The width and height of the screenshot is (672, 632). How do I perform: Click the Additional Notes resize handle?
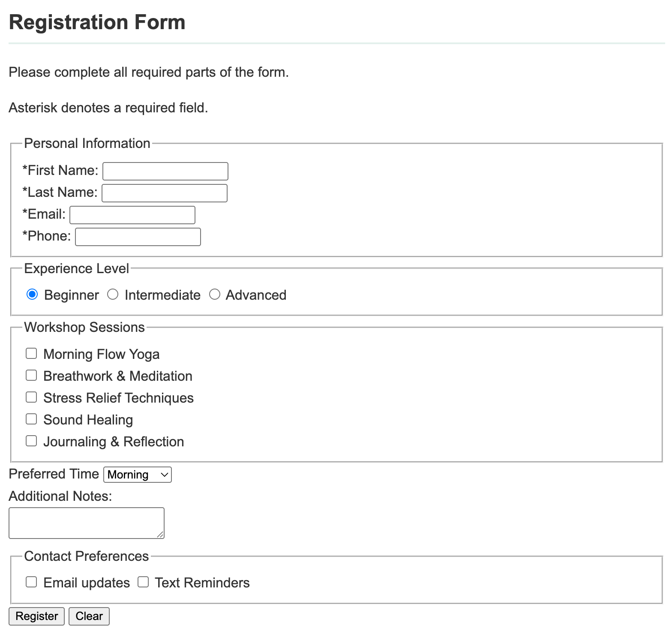point(160,534)
